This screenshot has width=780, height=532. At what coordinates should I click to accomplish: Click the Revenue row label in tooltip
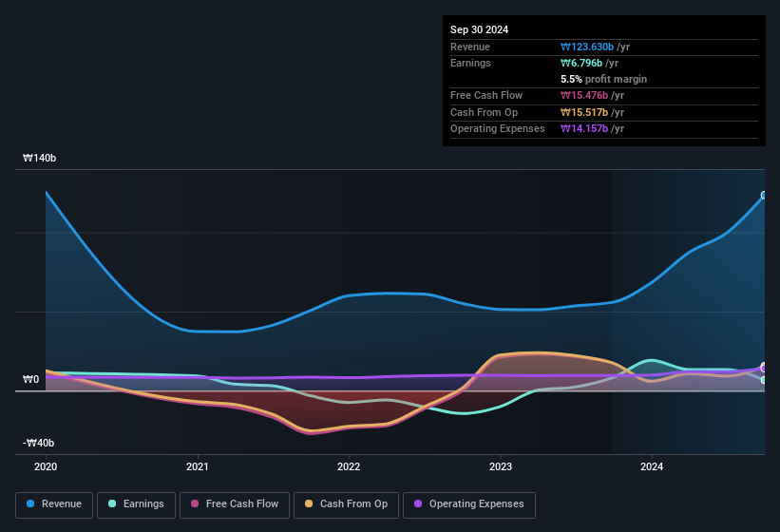pos(470,47)
